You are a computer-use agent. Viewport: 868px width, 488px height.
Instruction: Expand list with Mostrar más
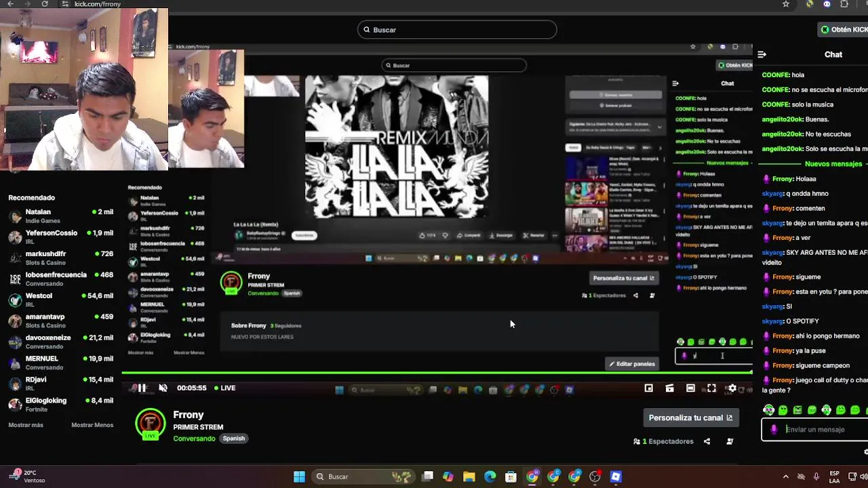click(26, 425)
